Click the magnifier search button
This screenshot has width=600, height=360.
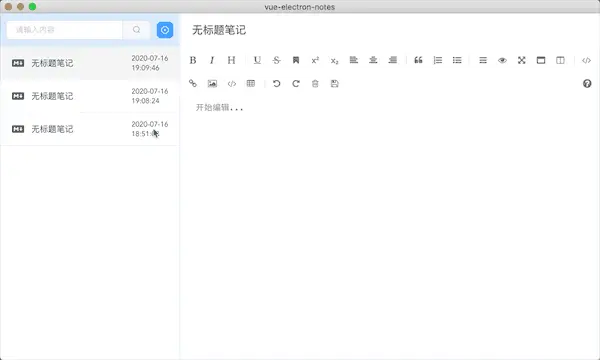136,30
